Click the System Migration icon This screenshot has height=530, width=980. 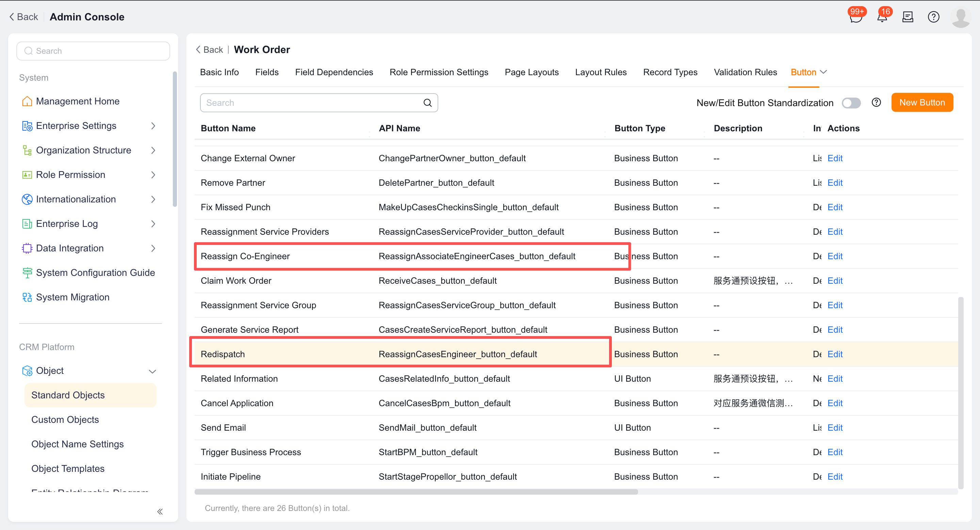(27, 297)
